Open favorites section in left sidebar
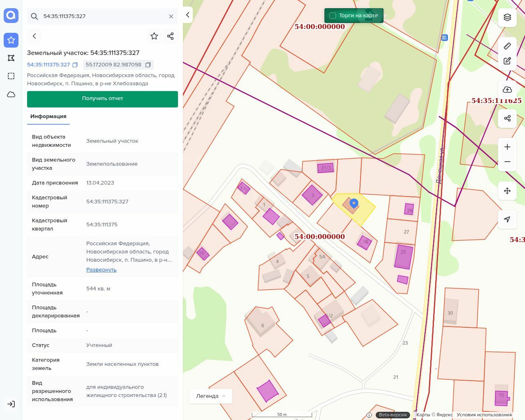The height and width of the screenshot is (420, 525). 11,40
